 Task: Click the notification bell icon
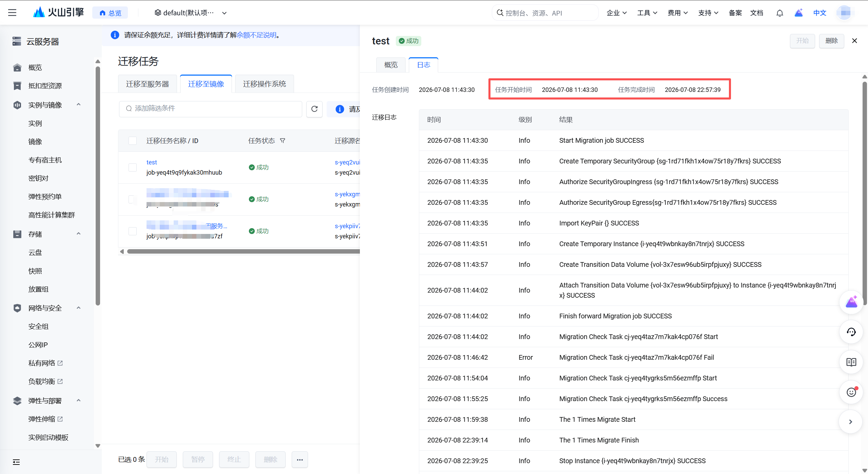(779, 13)
